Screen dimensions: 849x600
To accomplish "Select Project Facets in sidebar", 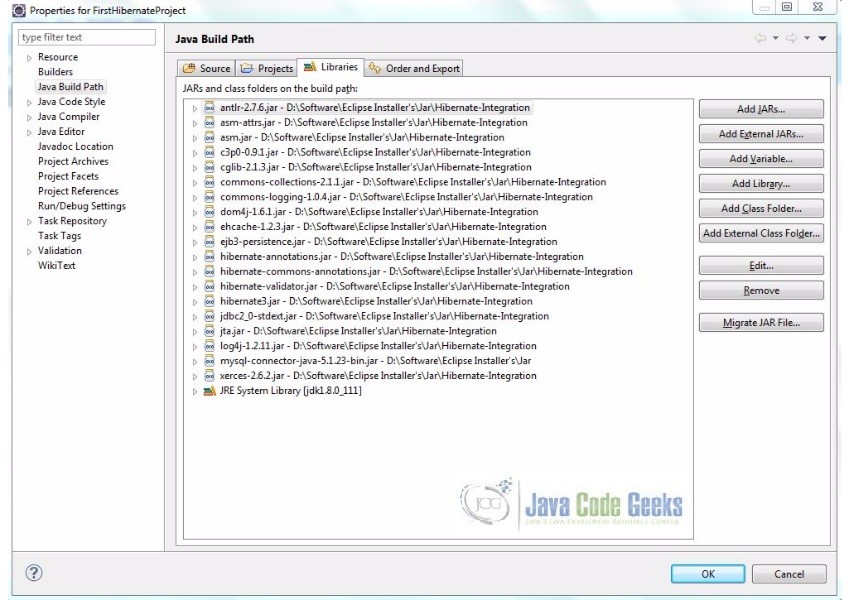I will pyautogui.click(x=68, y=177).
